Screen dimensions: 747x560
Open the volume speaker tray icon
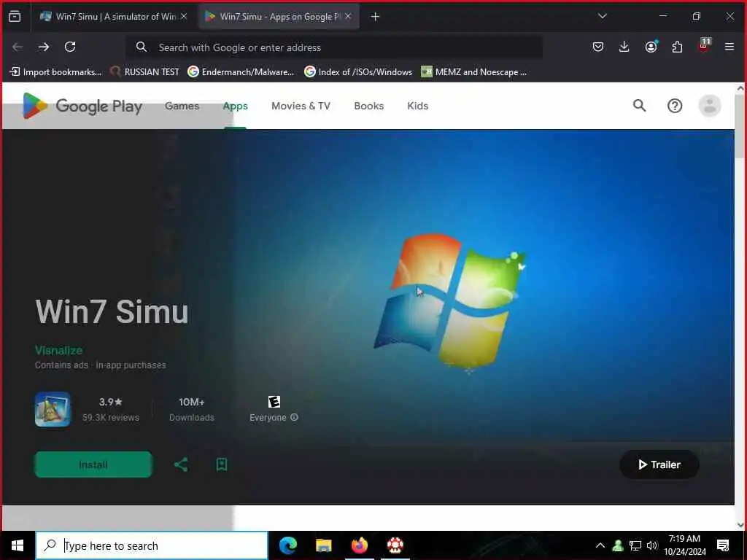651,545
